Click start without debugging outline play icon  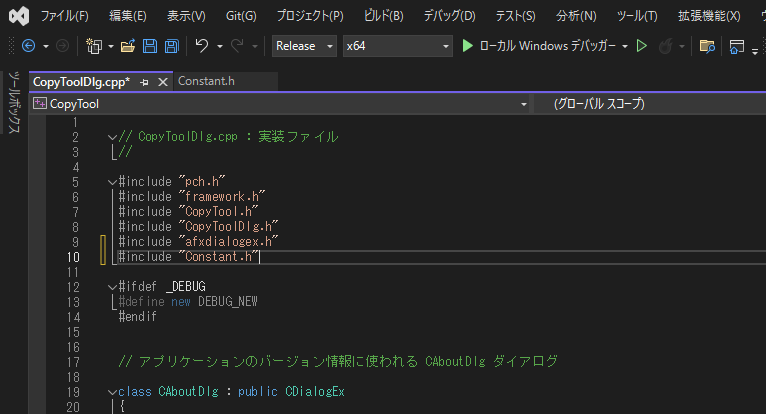pyautogui.click(x=642, y=46)
